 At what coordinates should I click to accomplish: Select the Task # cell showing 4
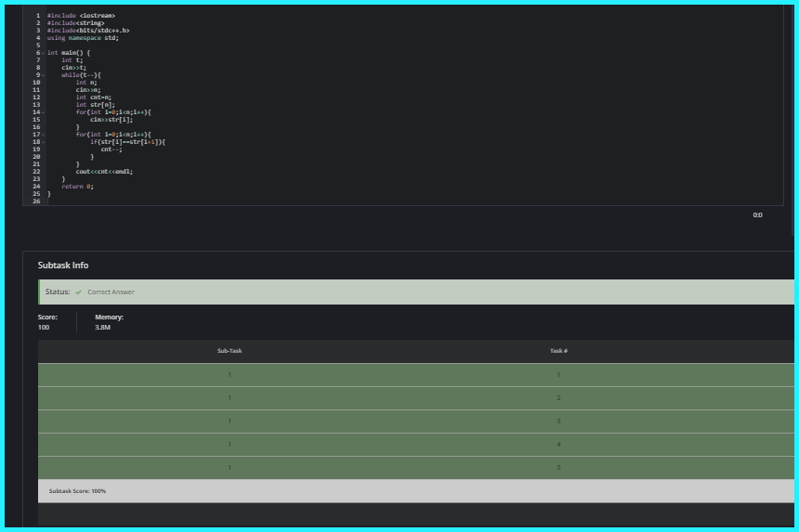(558, 445)
